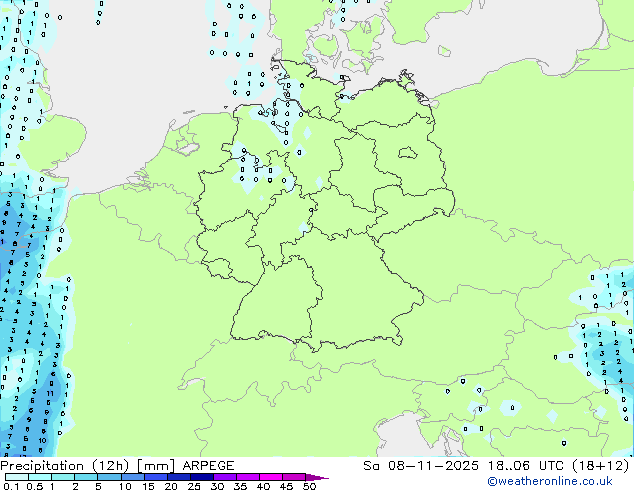Click the '50' legend scale value
The width and height of the screenshot is (634, 490).
pyautogui.click(x=309, y=486)
